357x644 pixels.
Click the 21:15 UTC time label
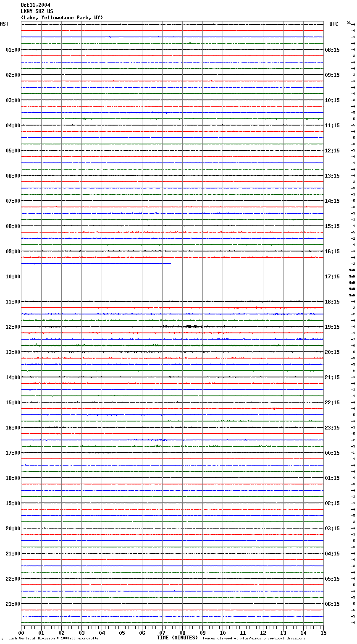(x=332, y=377)
